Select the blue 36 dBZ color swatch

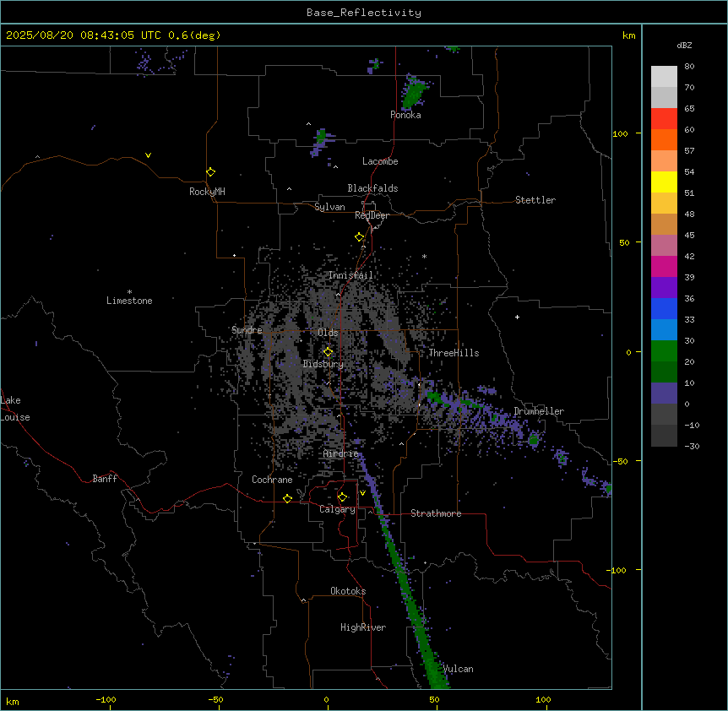[664, 308]
